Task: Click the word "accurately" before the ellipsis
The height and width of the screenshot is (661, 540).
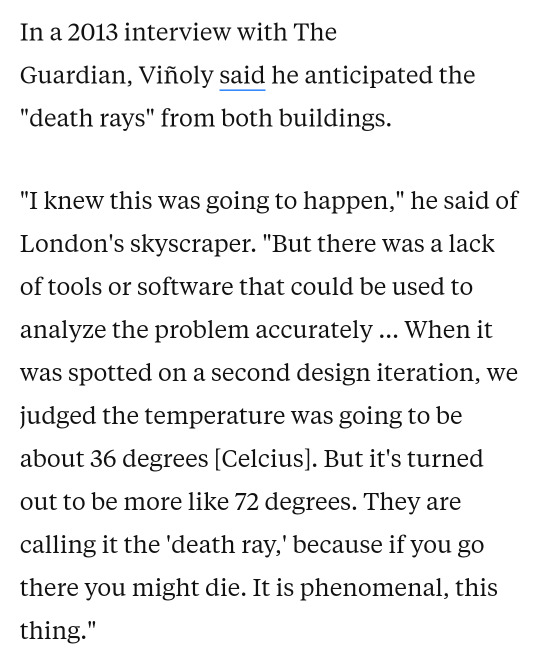Action: [x=314, y=331]
